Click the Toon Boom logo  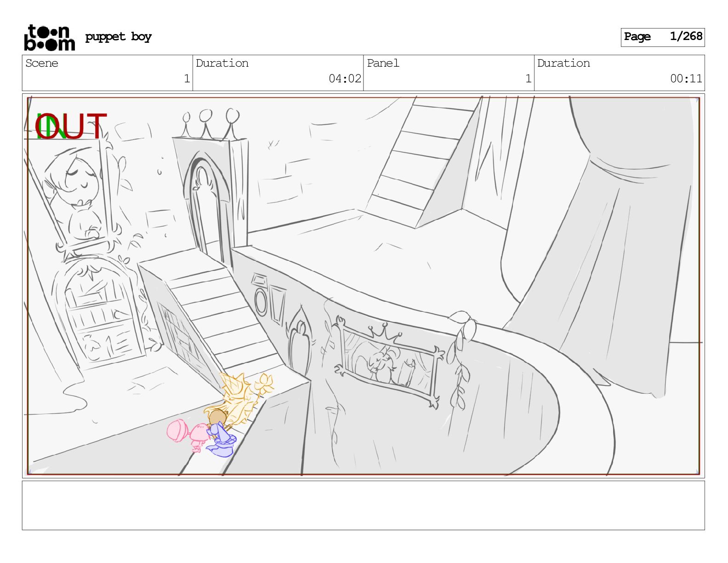[x=49, y=37]
